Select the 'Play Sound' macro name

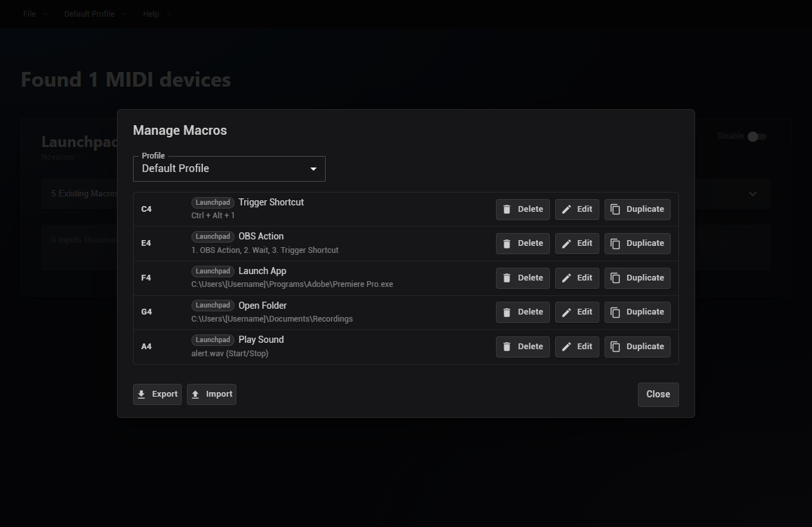coord(261,340)
